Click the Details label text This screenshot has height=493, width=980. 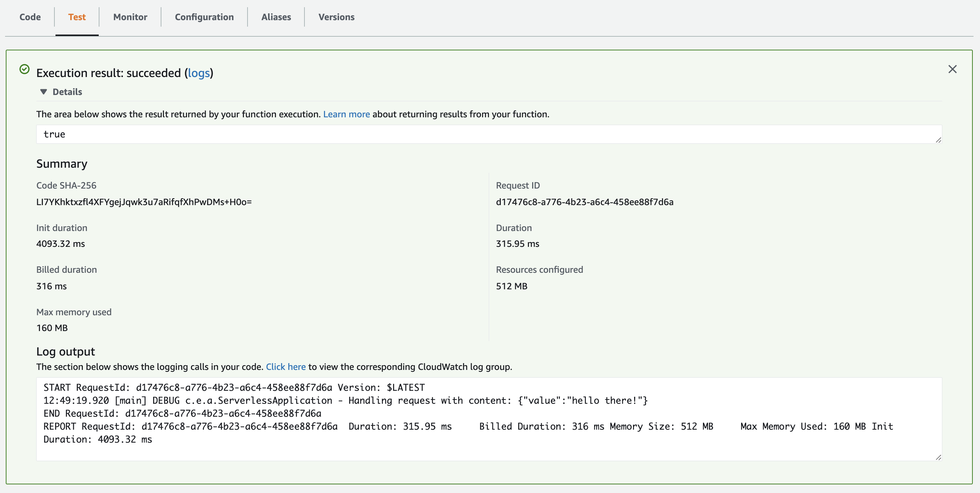pyautogui.click(x=67, y=92)
